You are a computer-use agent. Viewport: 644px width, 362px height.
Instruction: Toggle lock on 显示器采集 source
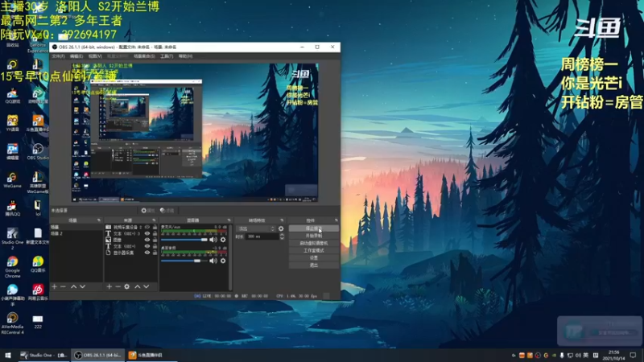(155, 253)
